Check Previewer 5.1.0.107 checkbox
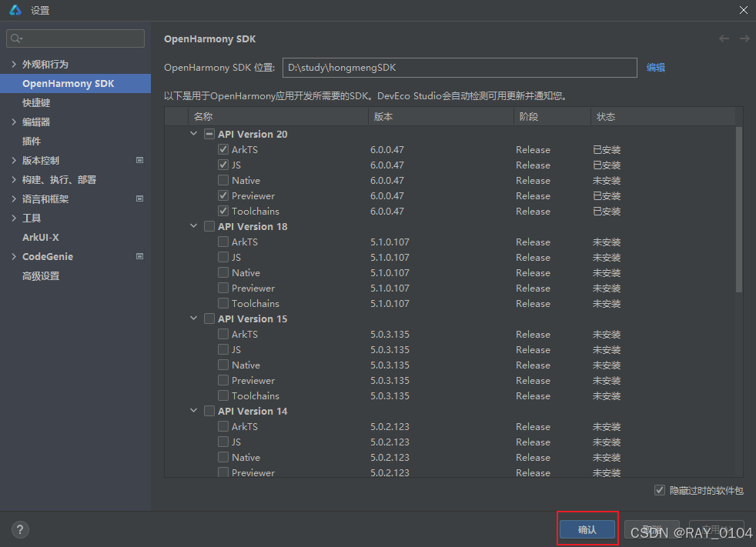Image resolution: width=756 pixels, height=547 pixels. tap(222, 288)
